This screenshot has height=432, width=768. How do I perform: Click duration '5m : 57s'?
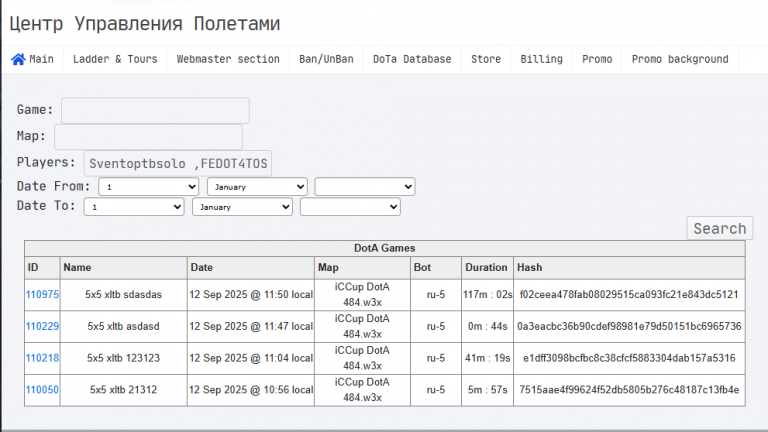(x=487, y=390)
